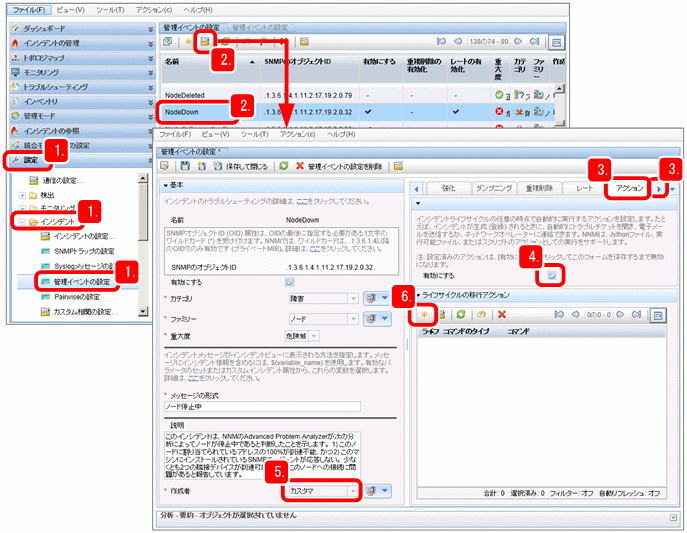Click the show-view-in-new-window icon in back toolbar
The image size is (687, 533).
click(167, 42)
